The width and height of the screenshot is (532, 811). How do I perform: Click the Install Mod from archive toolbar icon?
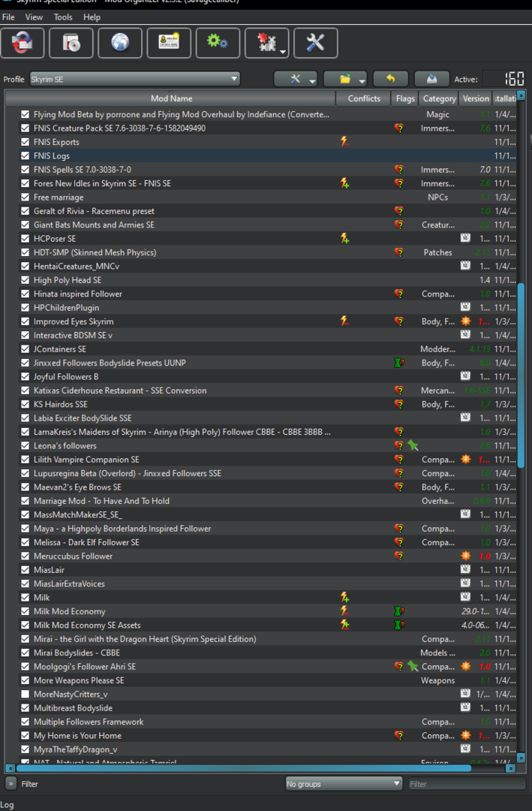[x=71, y=43]
